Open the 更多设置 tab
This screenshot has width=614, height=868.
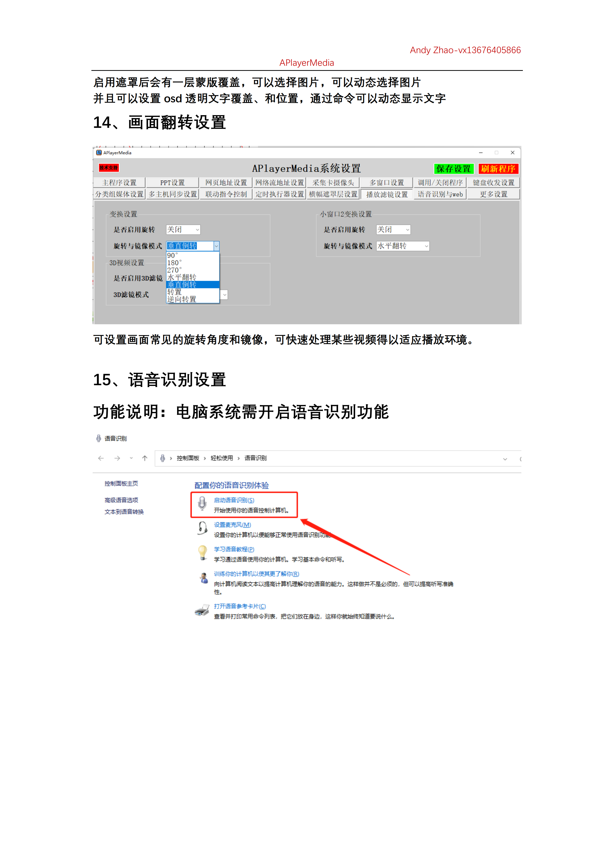pos(493,194)
